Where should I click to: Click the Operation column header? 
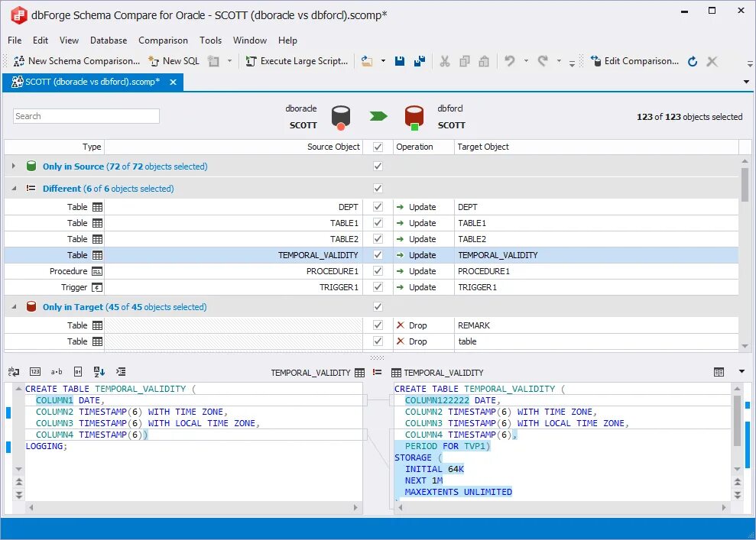coord(423,147)
